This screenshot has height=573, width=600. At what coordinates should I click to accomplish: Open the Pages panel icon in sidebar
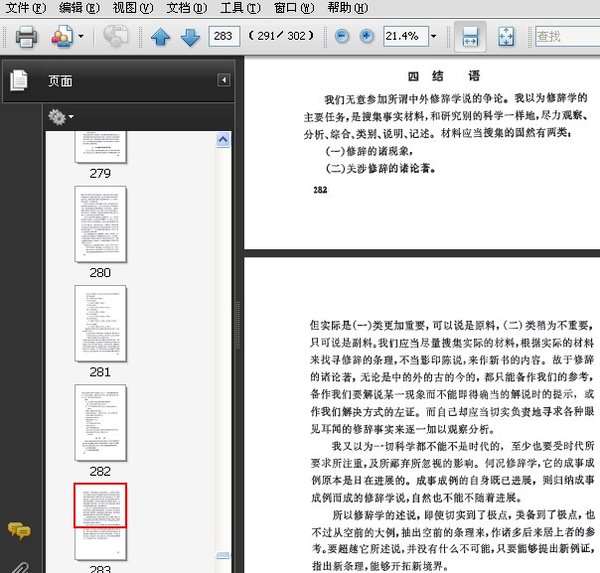click(x=19, y=81)
